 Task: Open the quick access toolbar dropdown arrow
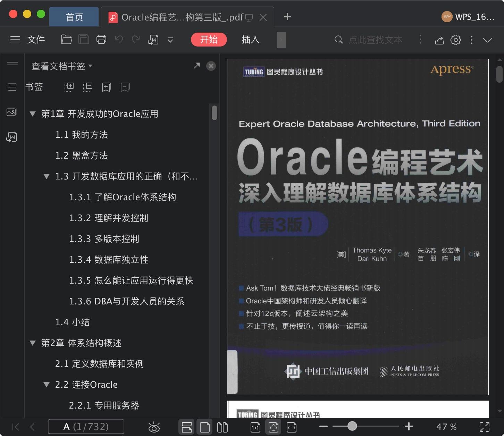point(170,40)
